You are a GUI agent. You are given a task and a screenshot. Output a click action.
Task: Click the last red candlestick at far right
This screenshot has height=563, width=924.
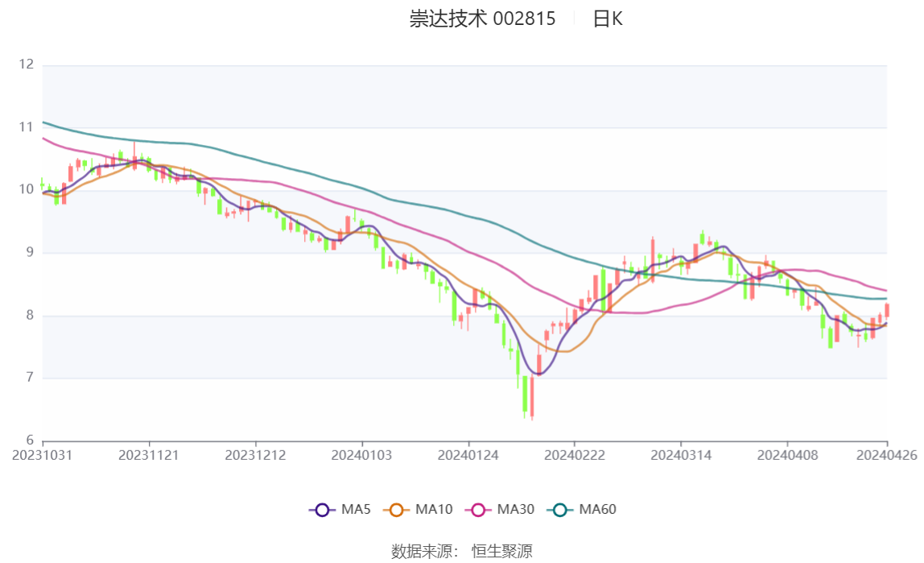[x=887, y=311]
